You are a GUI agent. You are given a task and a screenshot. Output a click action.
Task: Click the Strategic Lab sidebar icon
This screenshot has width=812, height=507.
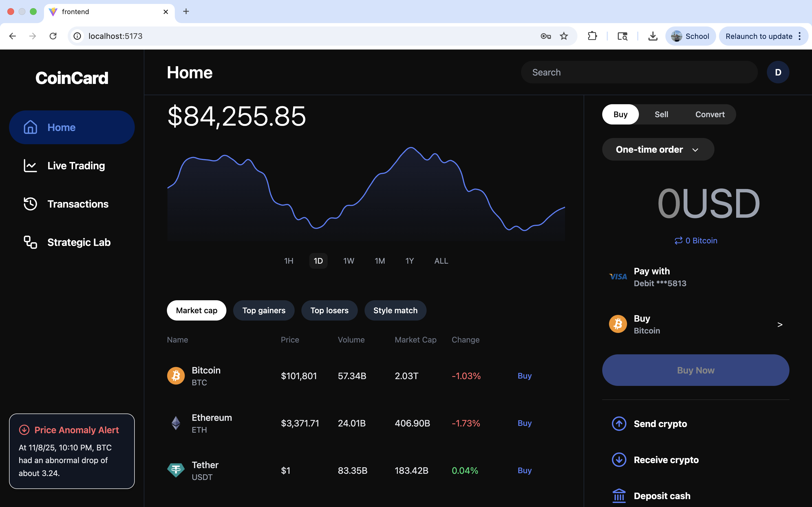[x=30, y=242]
